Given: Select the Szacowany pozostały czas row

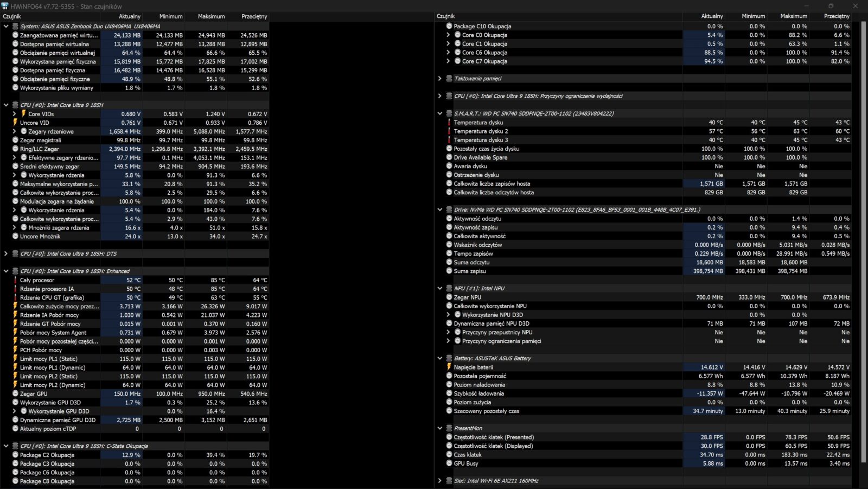Looking at the screenshot, I should 486,411.
